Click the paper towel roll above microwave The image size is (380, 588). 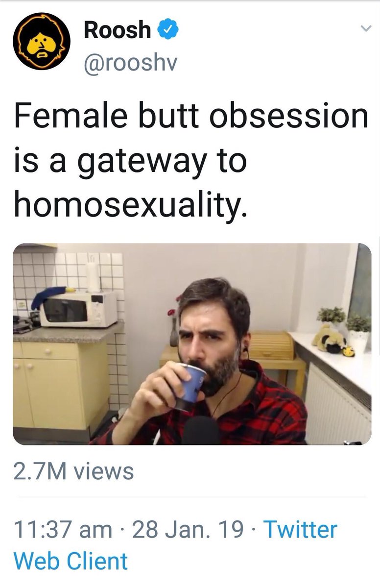click(93, 276)
